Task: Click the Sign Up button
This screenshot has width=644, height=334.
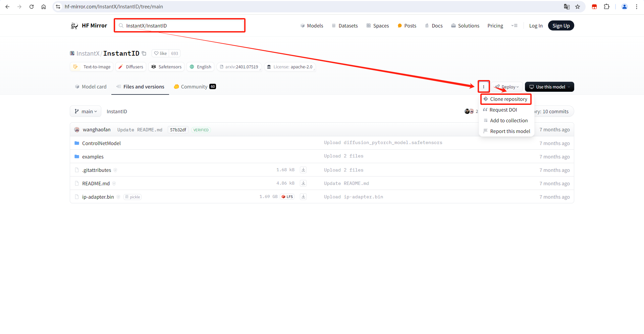Action: (x=561, y=26)
